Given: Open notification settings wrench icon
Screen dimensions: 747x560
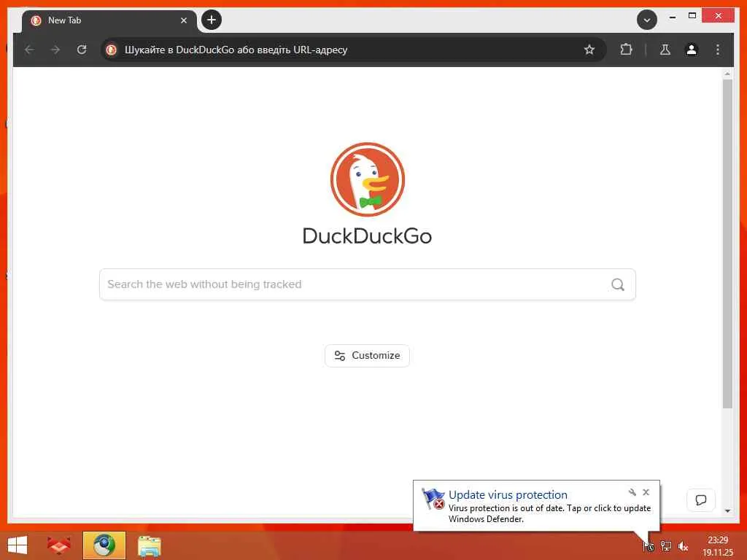Looking at the screenshot, I should (632, 492).
